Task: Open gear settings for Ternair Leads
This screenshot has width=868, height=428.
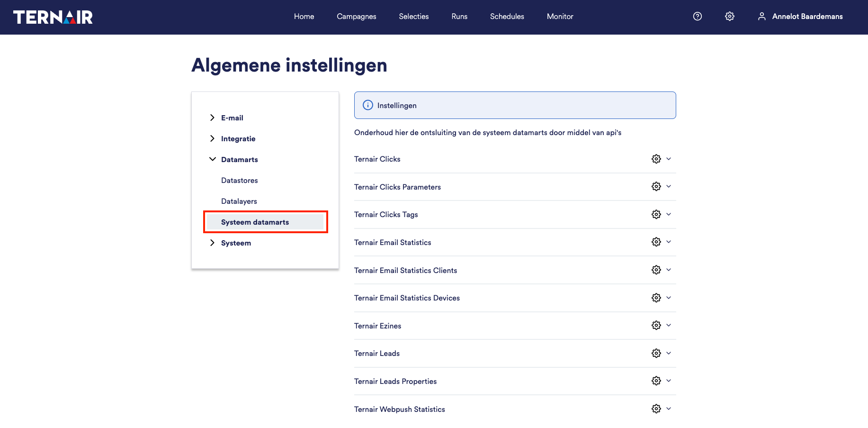Action: point(656,354)
